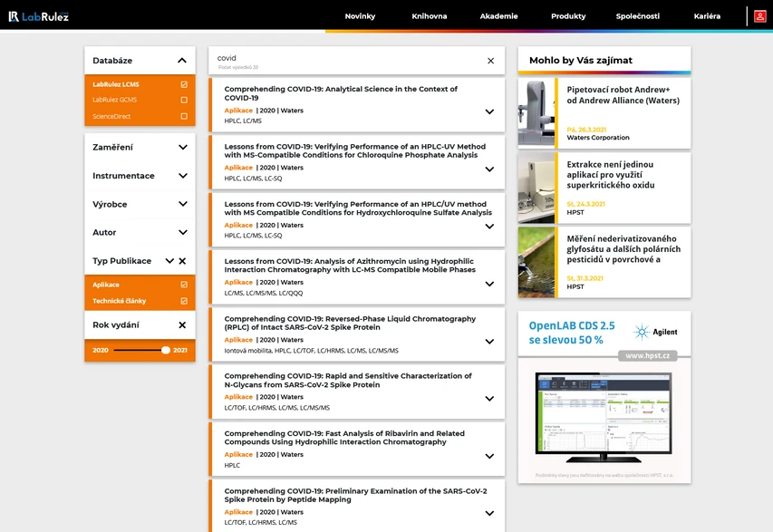The width and height of the screenshot is (773, 532).
Task: Expand the Autor filter
Action: click(x=183, y=232)
